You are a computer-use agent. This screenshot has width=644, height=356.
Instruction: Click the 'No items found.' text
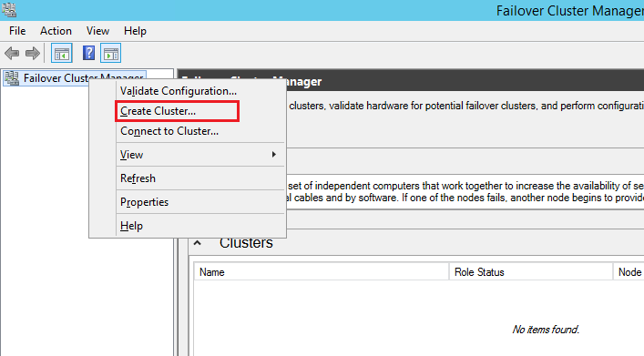click(x=546, y=330)
